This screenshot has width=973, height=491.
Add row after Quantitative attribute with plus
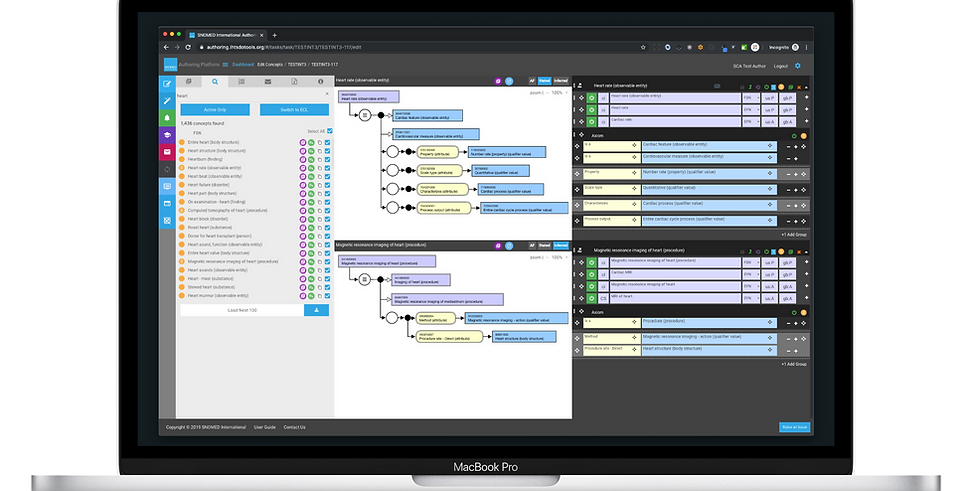(x=796, y=190)
